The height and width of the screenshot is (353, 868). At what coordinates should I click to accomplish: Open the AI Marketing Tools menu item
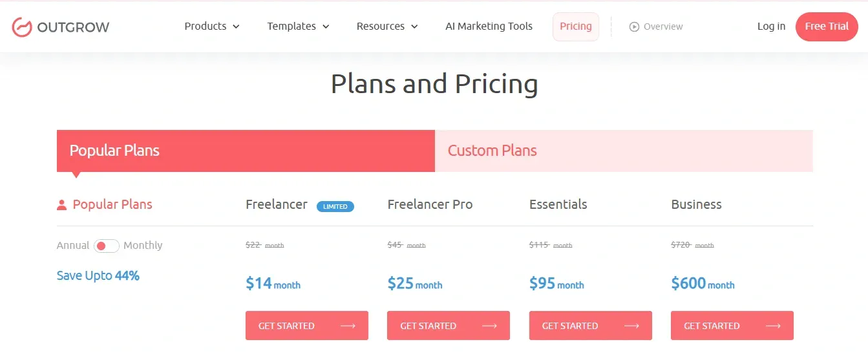[489, 27]
